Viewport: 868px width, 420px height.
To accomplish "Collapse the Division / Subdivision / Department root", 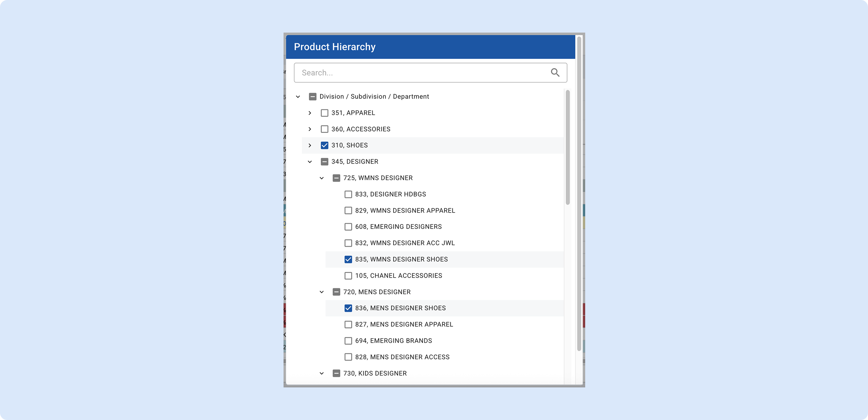I will coord(298,97).
